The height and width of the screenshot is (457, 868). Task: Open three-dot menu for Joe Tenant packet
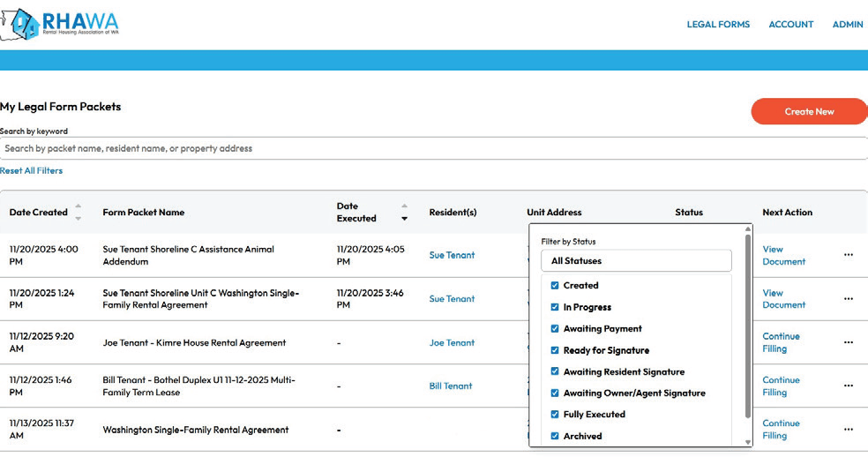[848, 342]
